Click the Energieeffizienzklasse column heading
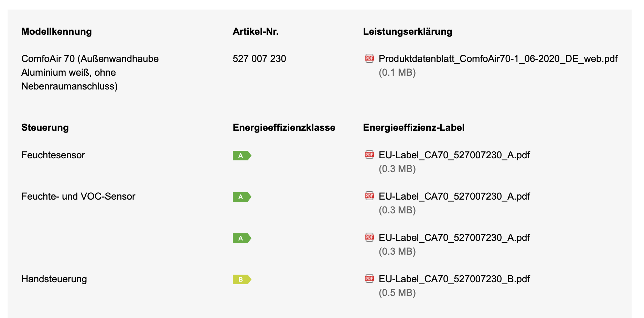The height and width of the screenshot is (318, 644). coord(284,128)
